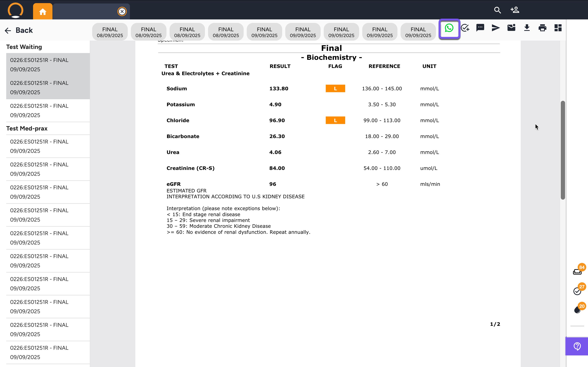The width and height of the screenshot is (588, 367).
Task: Select the last FINAL 09/09/2025 chip
Action: click(x=418, y=32)
